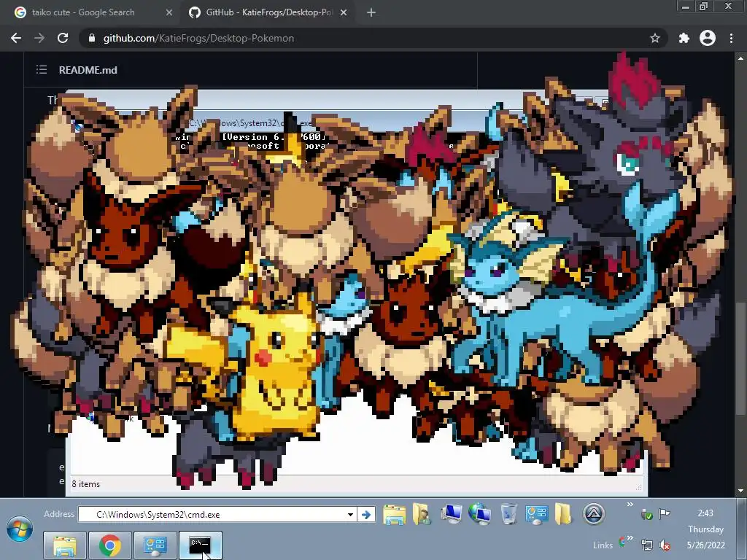747x560 pixels.
Task: Open the network status tray icon
Action: (646, 545)
